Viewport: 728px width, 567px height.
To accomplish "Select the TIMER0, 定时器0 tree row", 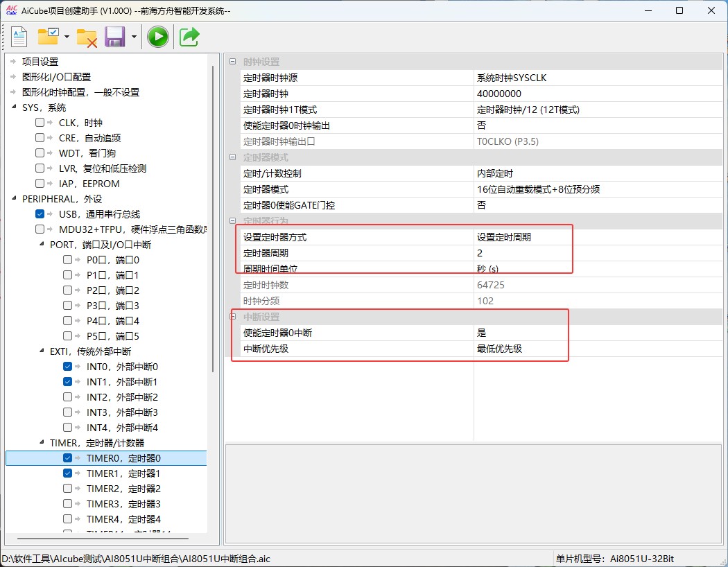I will 106,458.
